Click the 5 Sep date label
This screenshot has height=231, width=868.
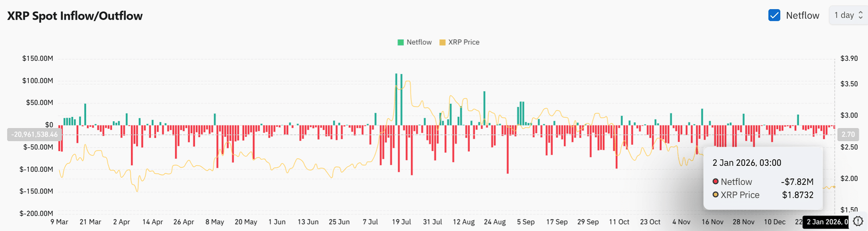pyautogui.click(x=526, y=222)
